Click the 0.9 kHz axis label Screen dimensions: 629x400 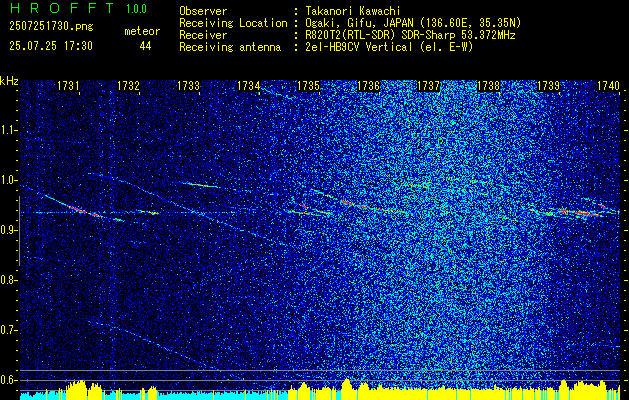click(x=8, y=230)
